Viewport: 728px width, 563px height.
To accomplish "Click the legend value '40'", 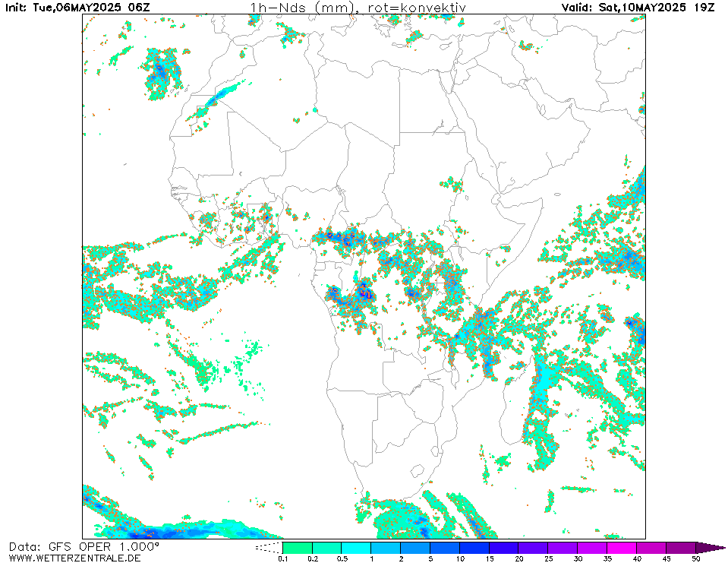I will [x=637, y=558].
